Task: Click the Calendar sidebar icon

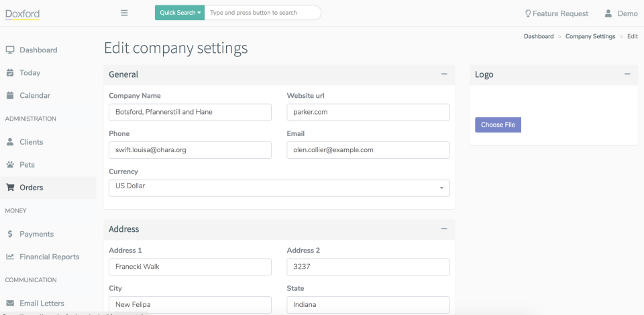Action: pyautogui.click(x=10, y=95)
